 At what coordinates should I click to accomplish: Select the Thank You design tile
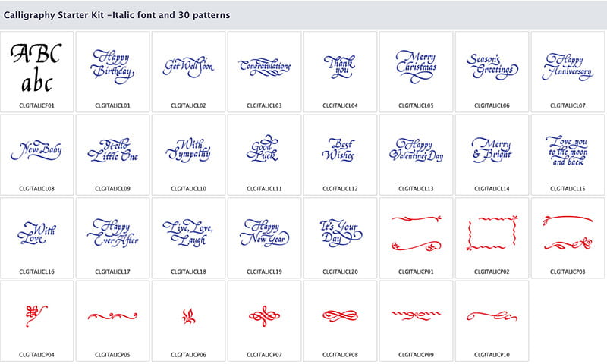[x=340, y=66]
